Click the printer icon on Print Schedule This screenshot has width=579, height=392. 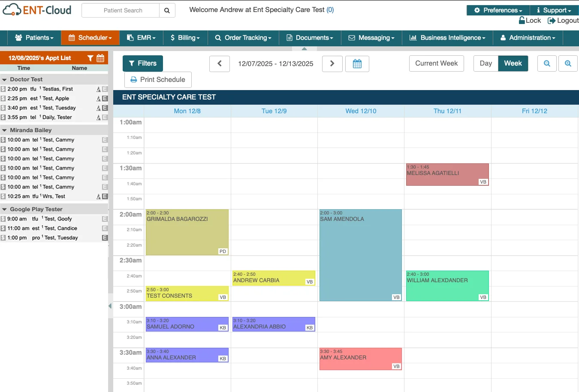click(x=135, y=79)
